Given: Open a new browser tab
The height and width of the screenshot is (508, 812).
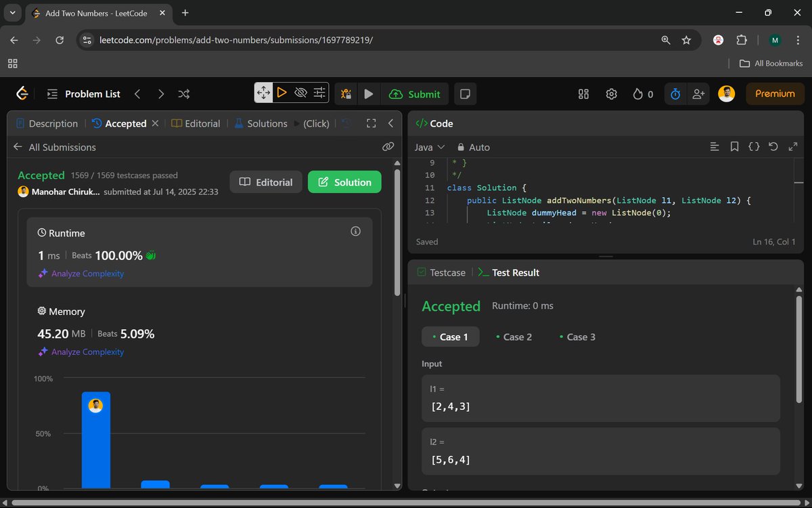Looking at the screenshot, I should pos(185,13).
